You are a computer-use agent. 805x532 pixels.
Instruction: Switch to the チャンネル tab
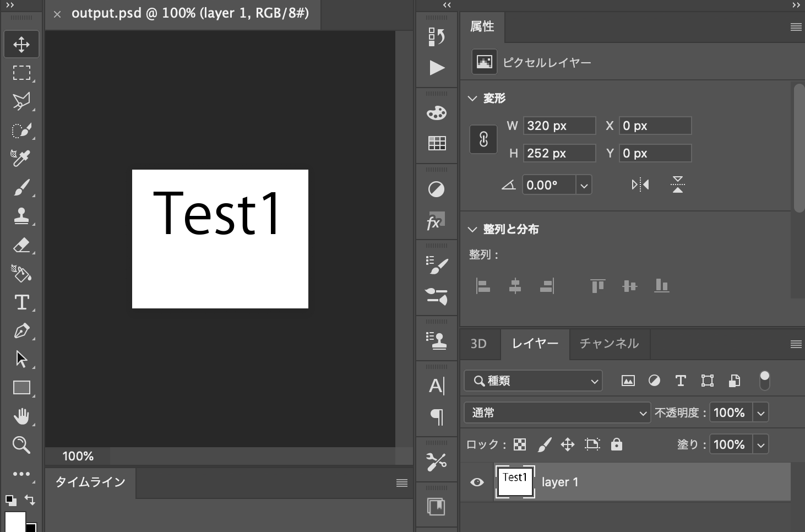click(608, 344)
